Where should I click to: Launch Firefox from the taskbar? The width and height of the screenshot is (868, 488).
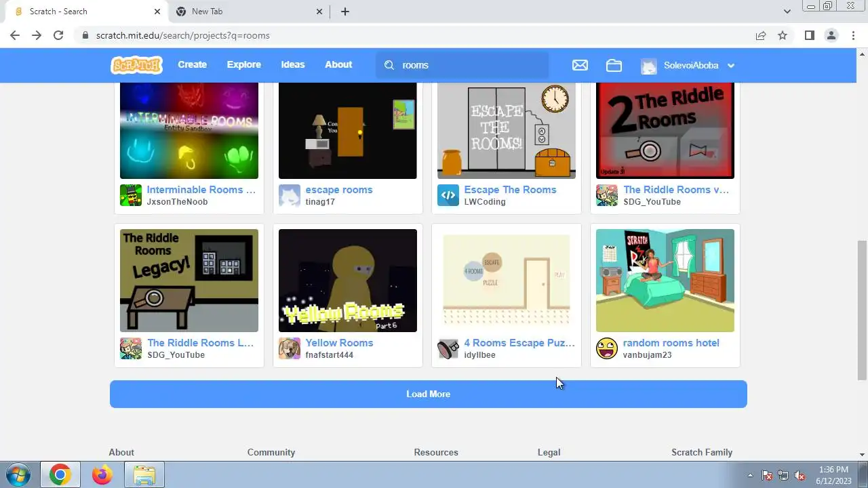[102, 474]
